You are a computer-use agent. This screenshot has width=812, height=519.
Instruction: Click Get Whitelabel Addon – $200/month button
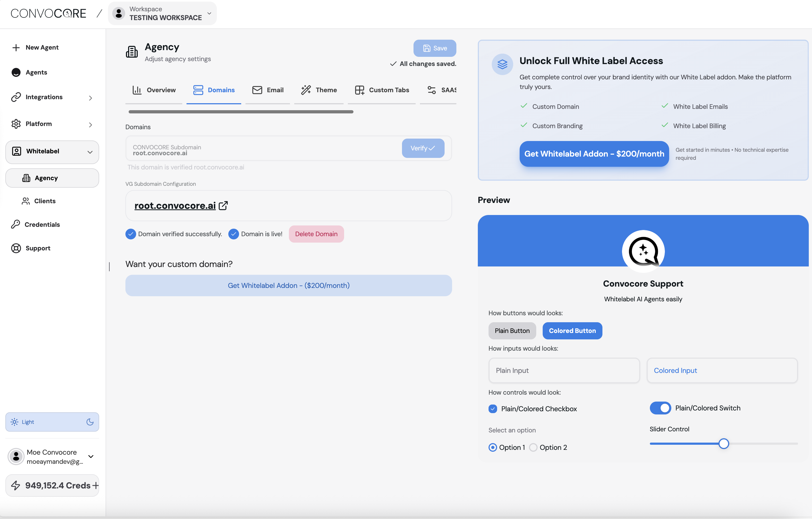click(594, 154)
